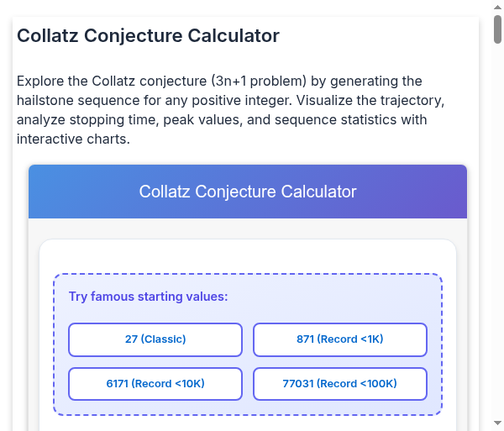Click the bold page heading at the top

click(148, 35)
